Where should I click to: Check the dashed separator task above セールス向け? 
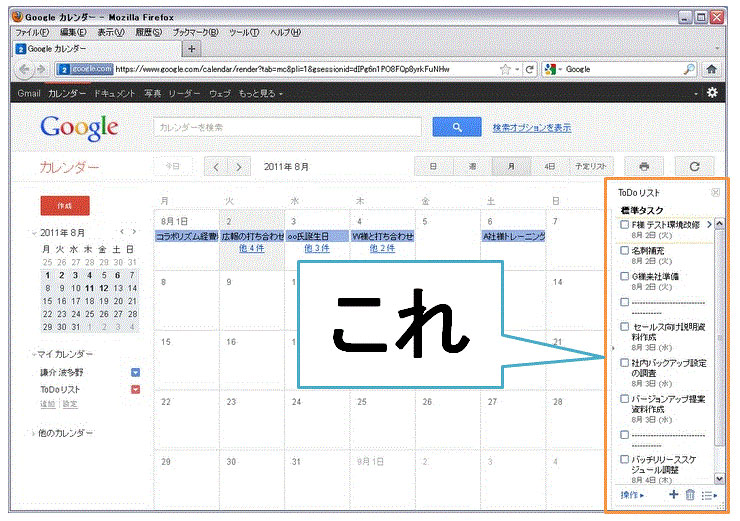624,302
